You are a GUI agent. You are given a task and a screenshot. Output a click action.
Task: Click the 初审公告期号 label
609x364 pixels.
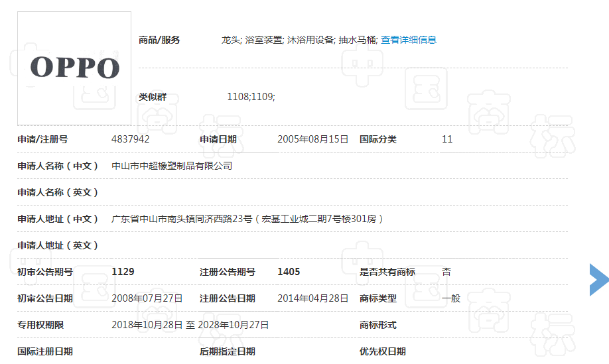[45, 272]
